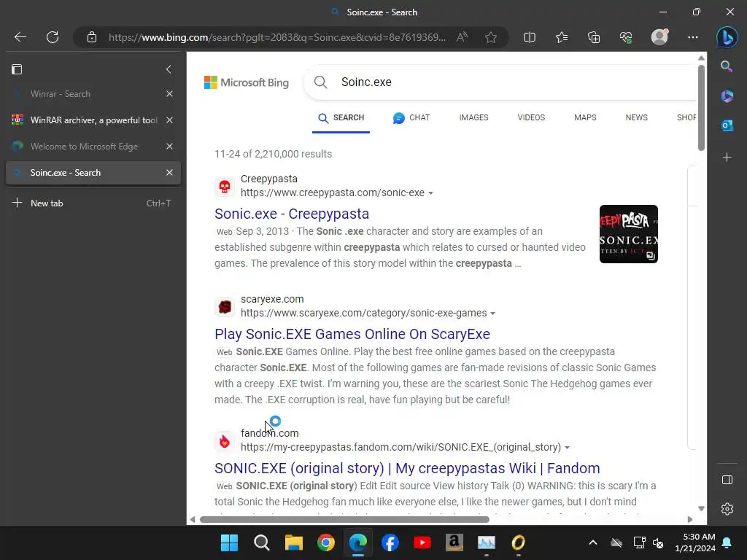This screenshot has height=560, width=747.
Task: Launch Google Chrome from taskbar
Action: [326, 542]
